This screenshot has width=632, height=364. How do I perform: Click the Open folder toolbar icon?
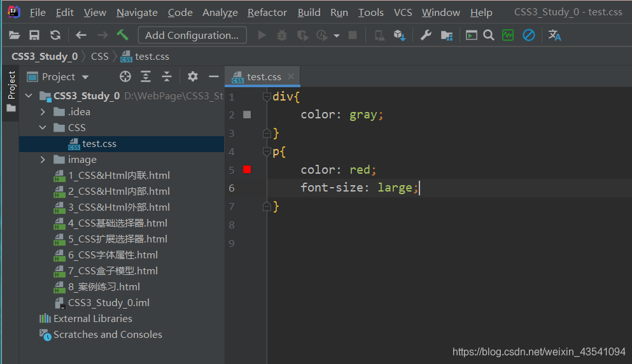pos(15,36)
